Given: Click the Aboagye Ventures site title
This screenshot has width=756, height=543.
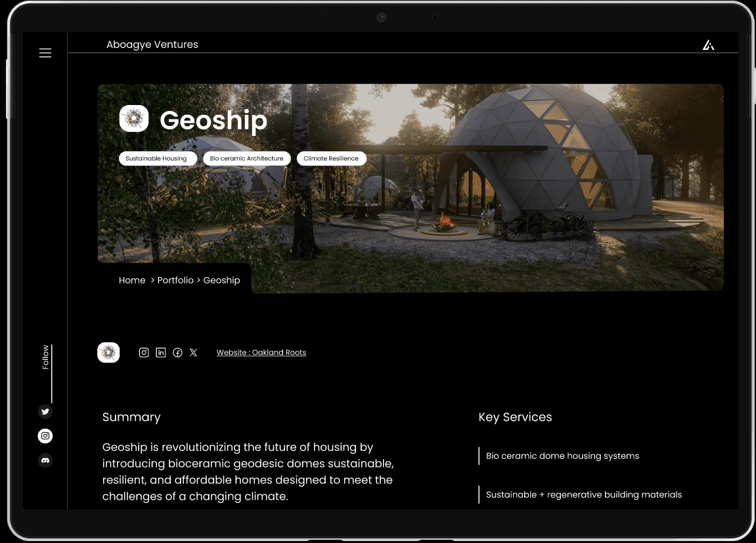Looking at the screenshot, I should 152,45.
